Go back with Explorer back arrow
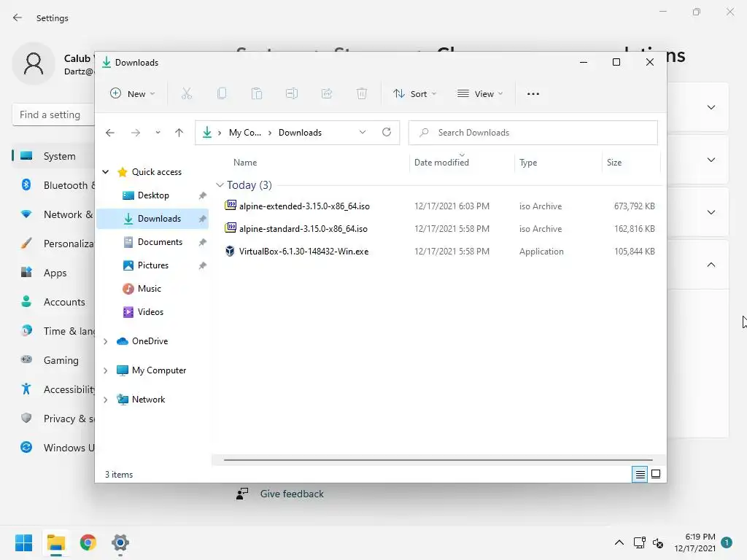Image resolution: width=747 pixels, height=560 pixels. pos(110,133)
